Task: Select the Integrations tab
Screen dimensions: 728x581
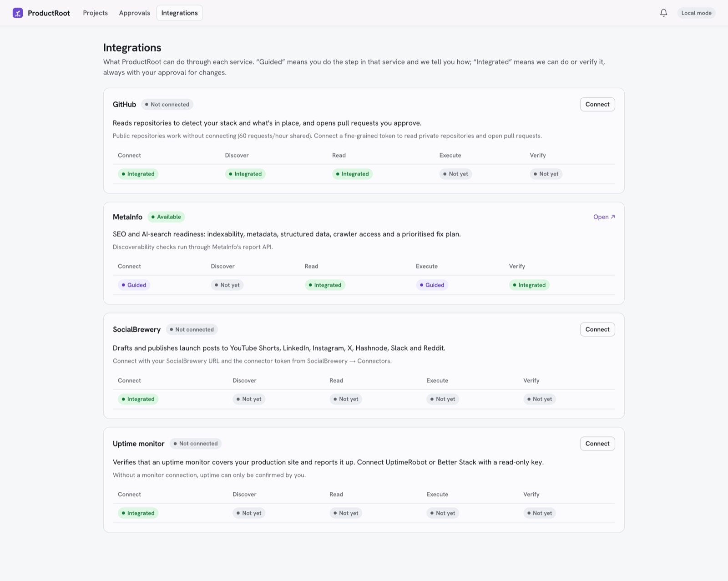Action: pos(179,13)
